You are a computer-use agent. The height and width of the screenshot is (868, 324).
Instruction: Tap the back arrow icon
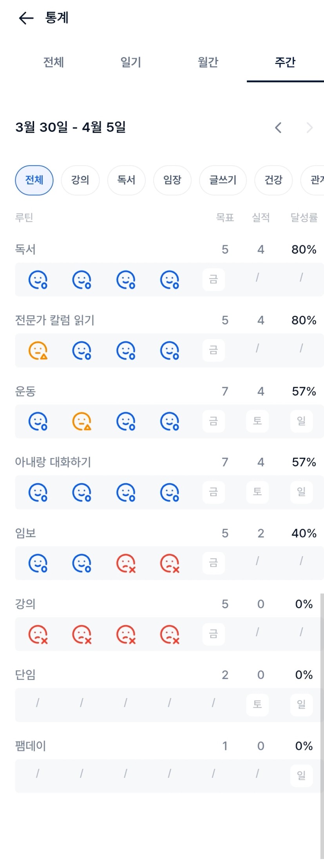pyautogui.click(x=26, y=18)
